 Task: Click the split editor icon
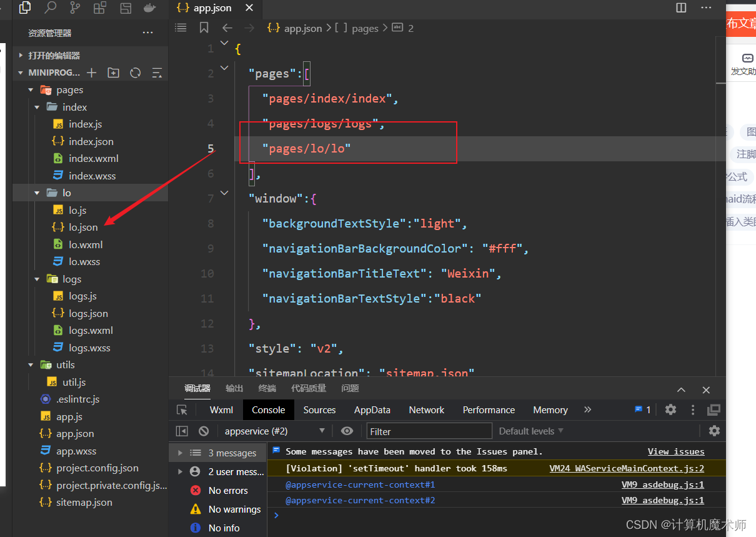pos(681,8)
